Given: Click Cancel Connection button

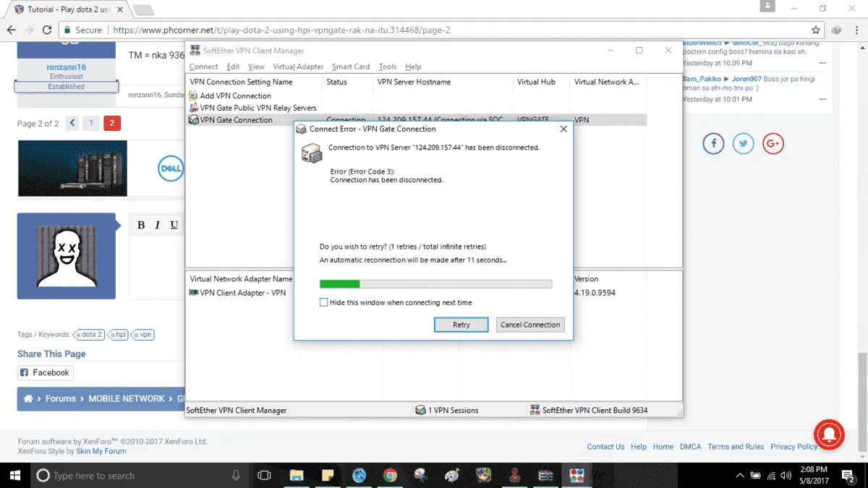Looking at the screenshot, I should coord(530,325).
